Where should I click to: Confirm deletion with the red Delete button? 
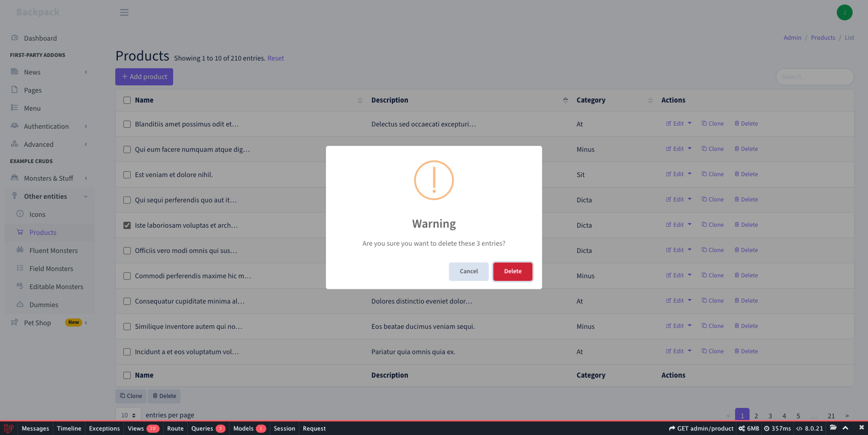[513, 271]
